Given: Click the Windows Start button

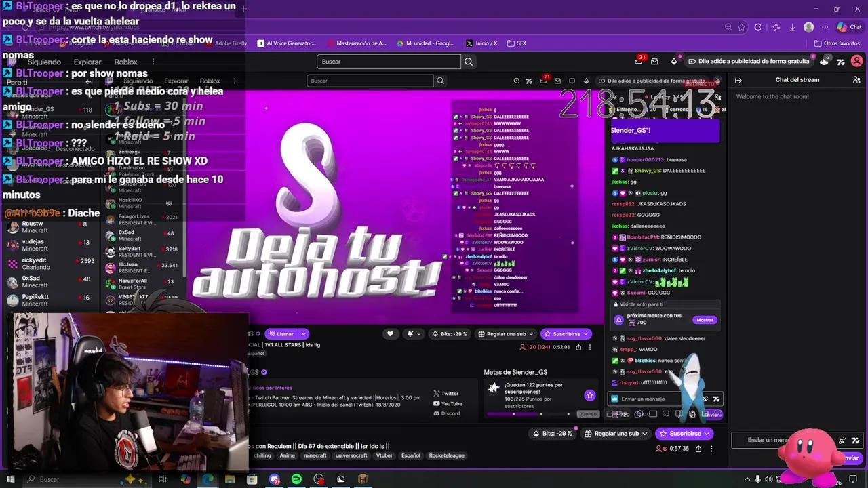Looking at the screenshot, I should pyautogui.click(x=9, y=479).
